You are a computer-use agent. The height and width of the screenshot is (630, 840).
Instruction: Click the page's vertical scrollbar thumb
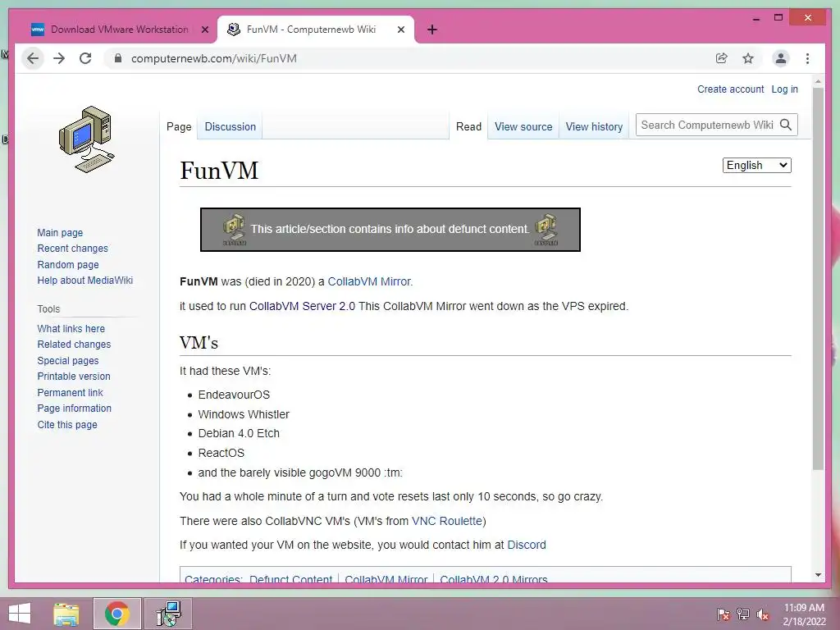click(x=818, y=279)
